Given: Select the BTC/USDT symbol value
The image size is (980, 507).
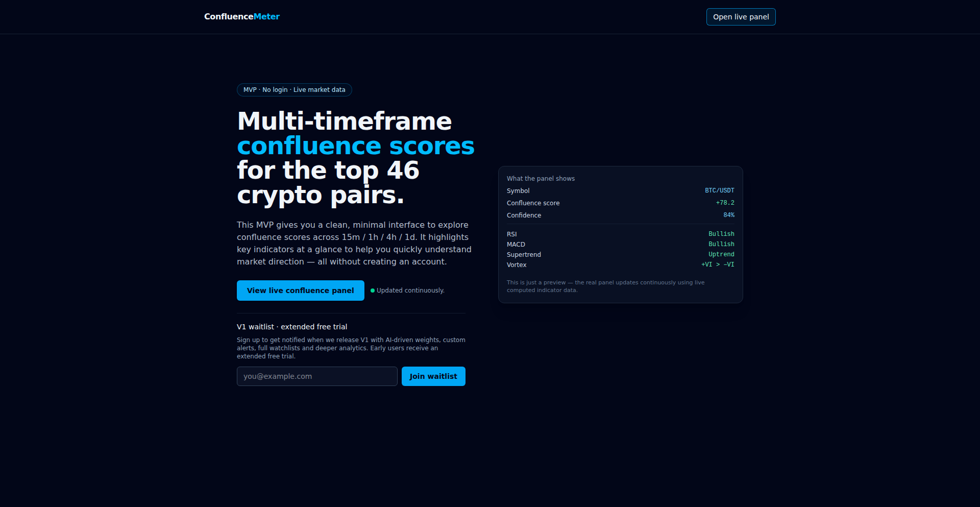Looking at the screenshot, I should click(x=719, y=190).
